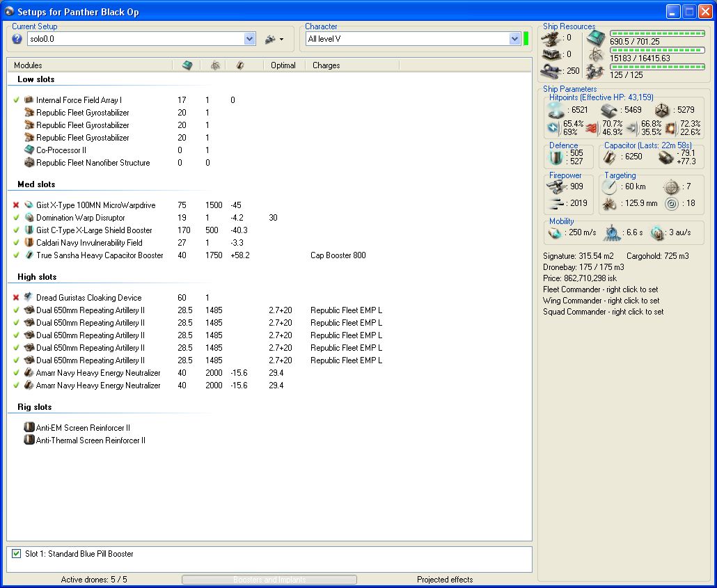Screen dimensions: 717x588
Task: Click the turret hardpoints icon
Action: (x=551, y=39)
